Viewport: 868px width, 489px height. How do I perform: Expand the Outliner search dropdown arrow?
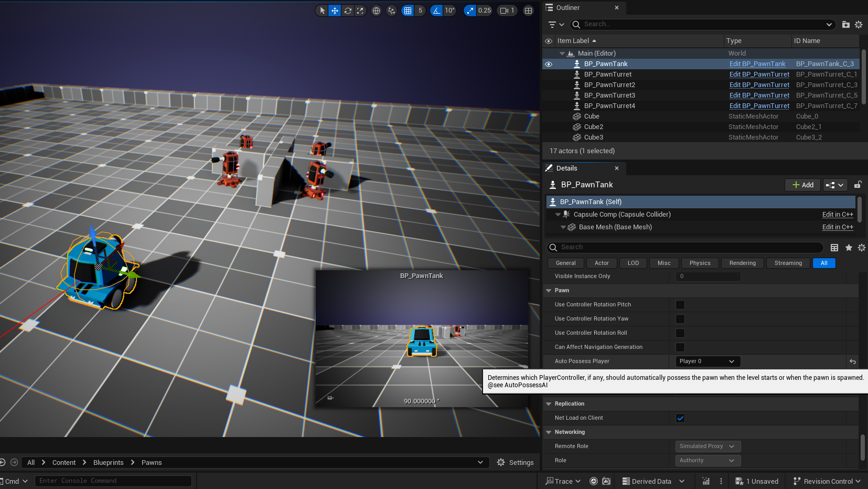829,24
